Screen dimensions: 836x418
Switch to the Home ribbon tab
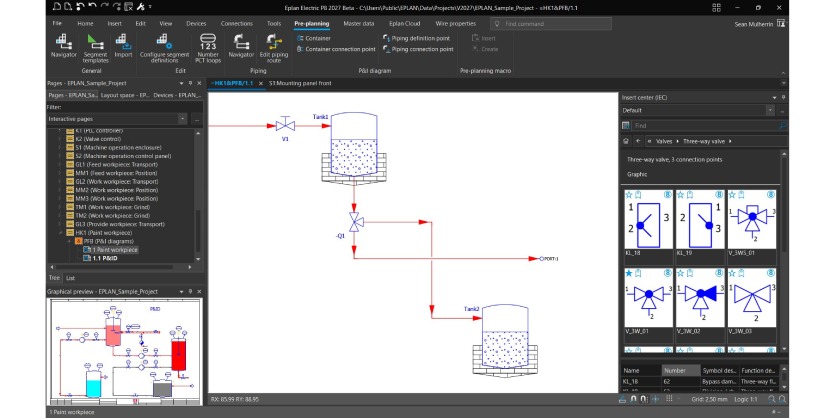85,23
